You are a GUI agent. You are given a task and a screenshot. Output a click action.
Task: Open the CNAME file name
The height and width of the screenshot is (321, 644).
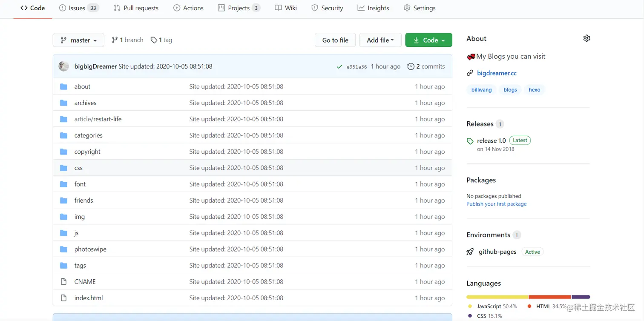[85, 282]
